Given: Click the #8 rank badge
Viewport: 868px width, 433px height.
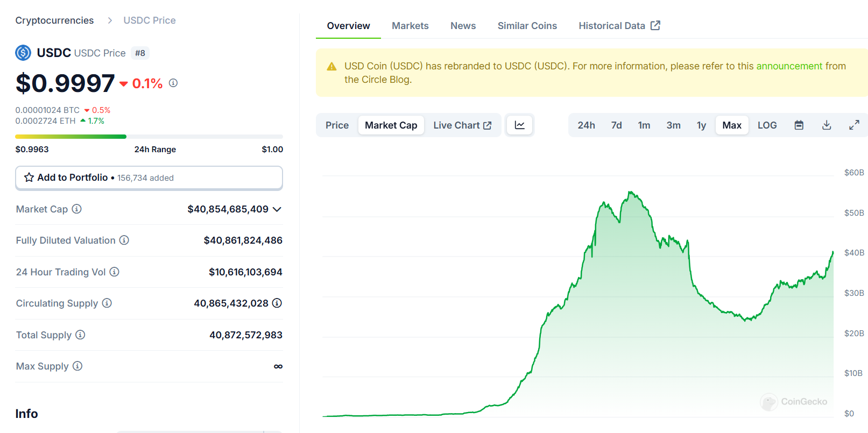Looking at the screenshot, I should pos(140,53).
